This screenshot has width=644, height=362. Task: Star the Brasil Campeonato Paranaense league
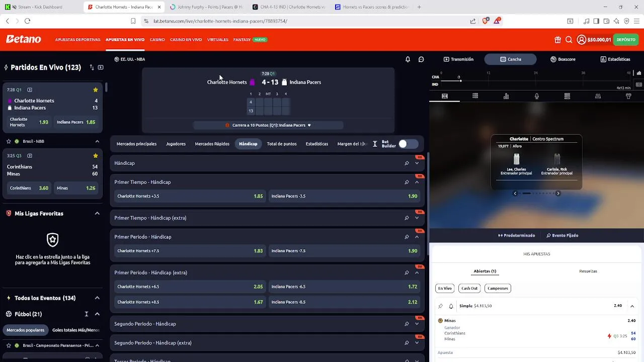(x=9, y=346)
